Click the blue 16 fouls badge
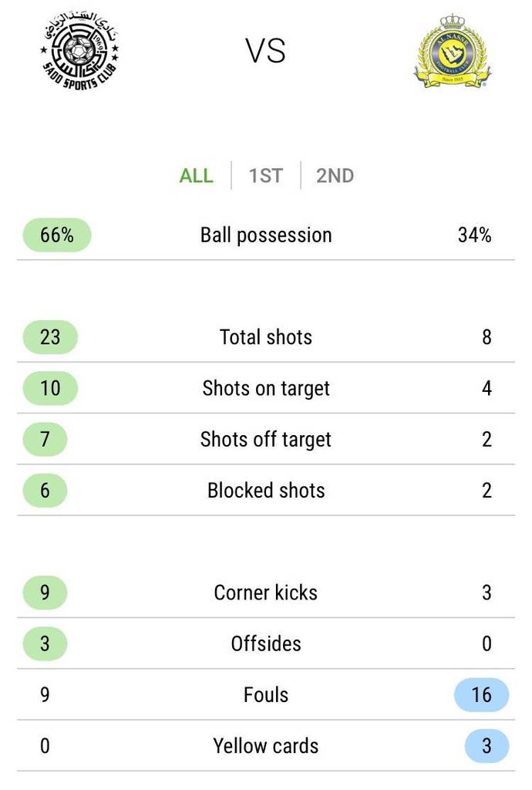Viewport: 532px width, 790px height. point(482,695)
